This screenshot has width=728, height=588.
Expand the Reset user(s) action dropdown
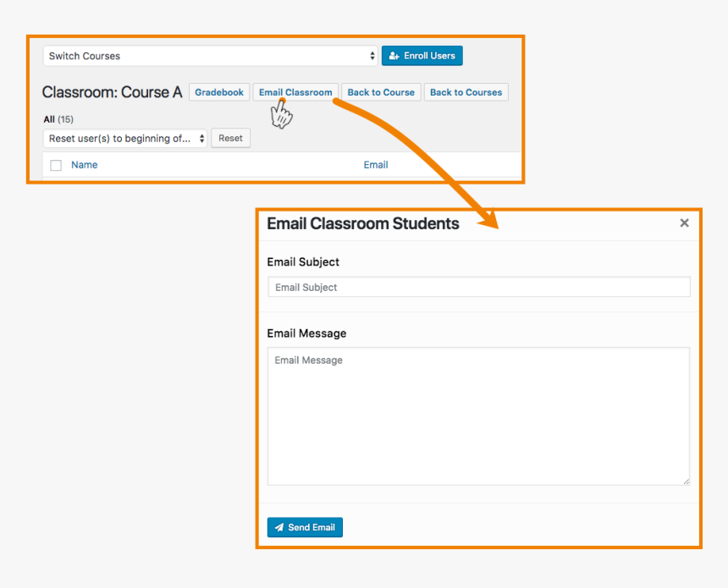pos(125,139)
